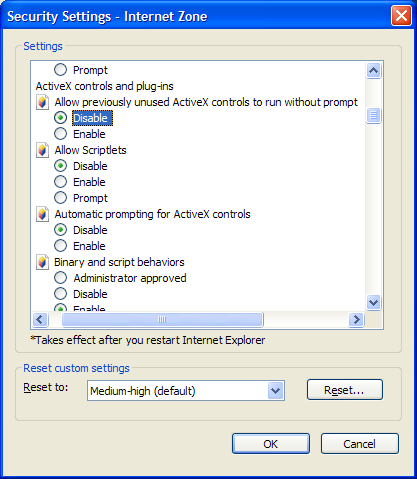417x479 pixels.
Task: Choose Administrator approved for Binary and script behaviors
Action: [x=60, y=278]
